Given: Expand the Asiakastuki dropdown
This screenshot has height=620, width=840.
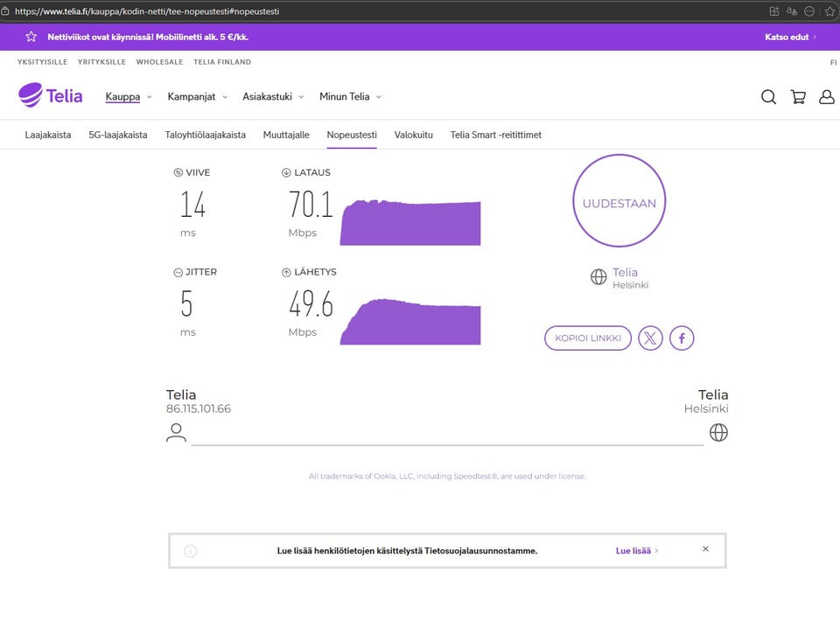Looking at the screenshot, I should point(273,97).
